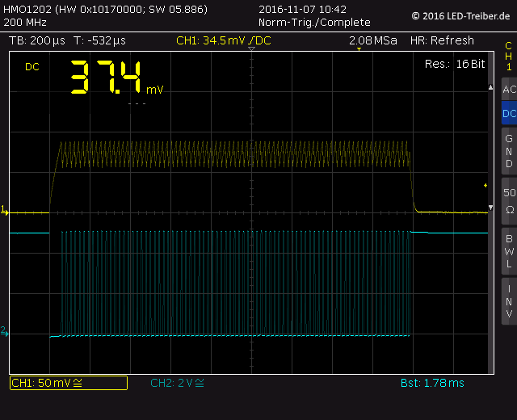This screenshot has width=517, height=420.
Task: Set channel 1 coupling to GND
Action: tap(509, 151)
